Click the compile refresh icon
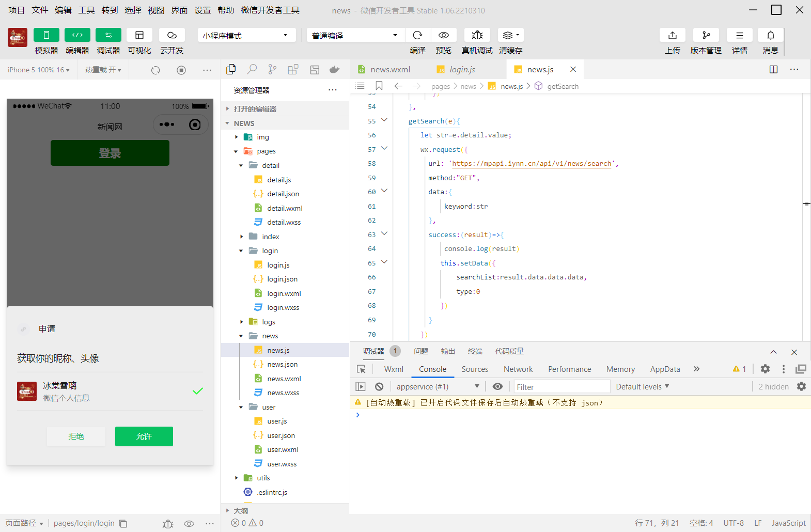This screenshot has width=811, height=532. coord(418,35)
